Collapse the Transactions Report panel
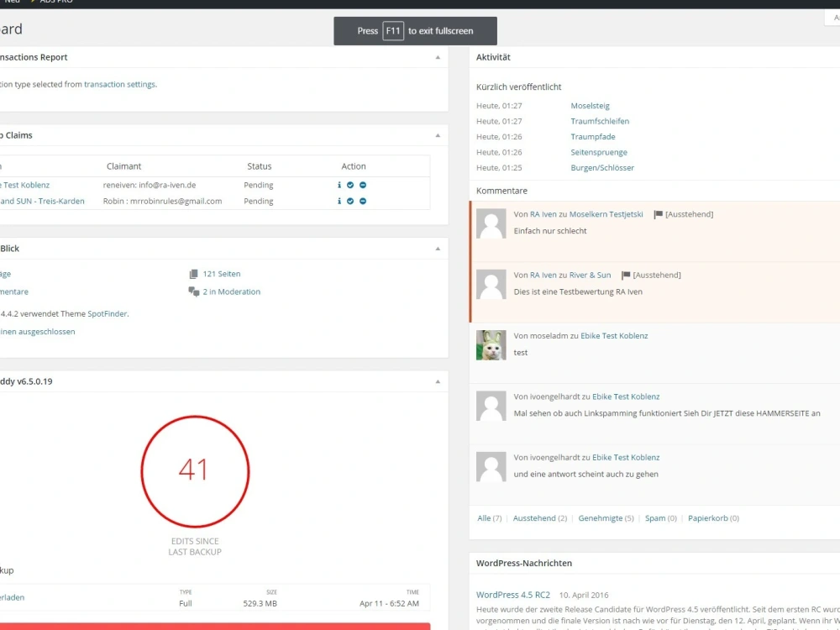The height and width of the screenshot is (630, 840). coord(438,57)
